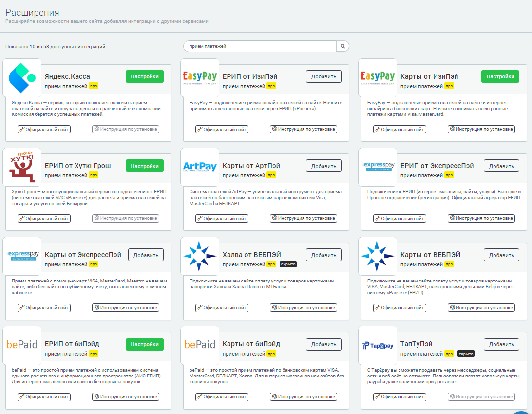Focus the search field with прием платежей
The width and height of the screenshot is (532, 414).
point(260,46)
